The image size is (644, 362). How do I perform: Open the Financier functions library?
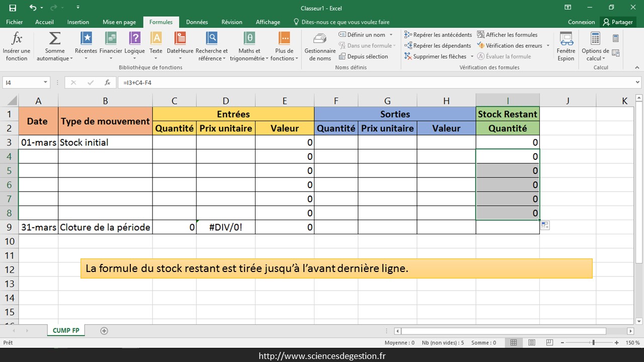point(111,45)
